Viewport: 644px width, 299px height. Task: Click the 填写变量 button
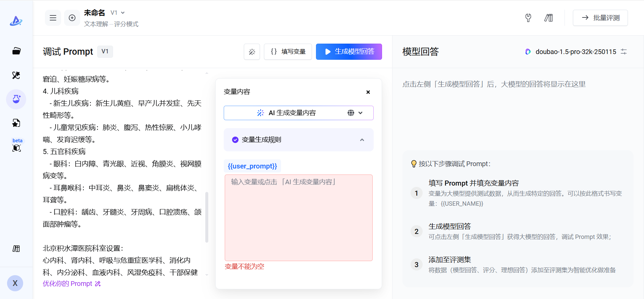288,52
